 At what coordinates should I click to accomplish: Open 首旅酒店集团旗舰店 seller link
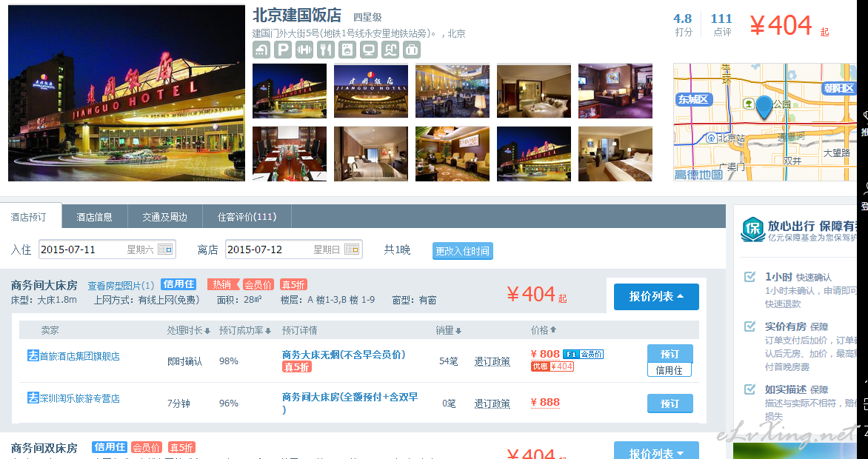(x=80, y=356)
